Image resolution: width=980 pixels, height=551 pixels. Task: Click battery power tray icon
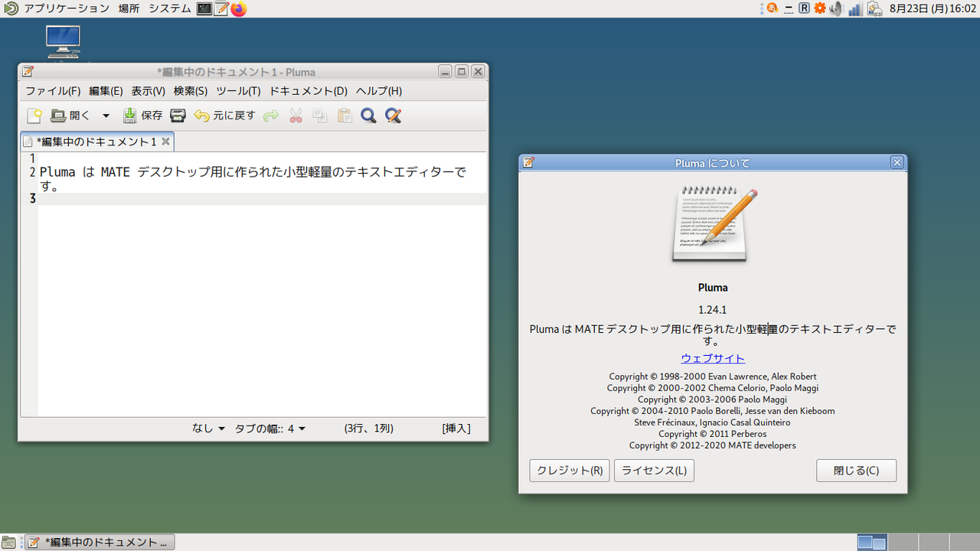(x=874, y=8)
